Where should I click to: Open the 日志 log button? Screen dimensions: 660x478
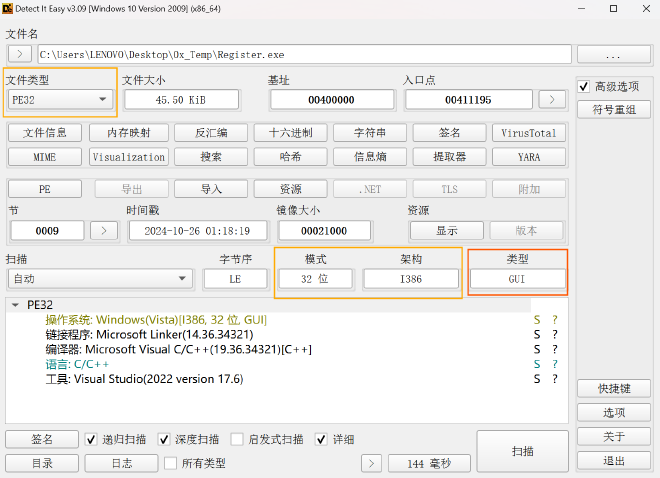point(121,463)
